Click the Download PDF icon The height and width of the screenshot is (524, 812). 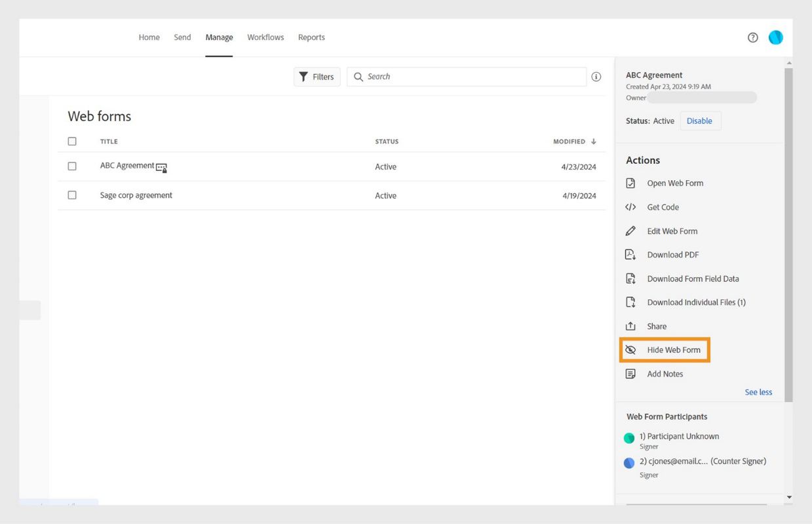click(630, 255)
